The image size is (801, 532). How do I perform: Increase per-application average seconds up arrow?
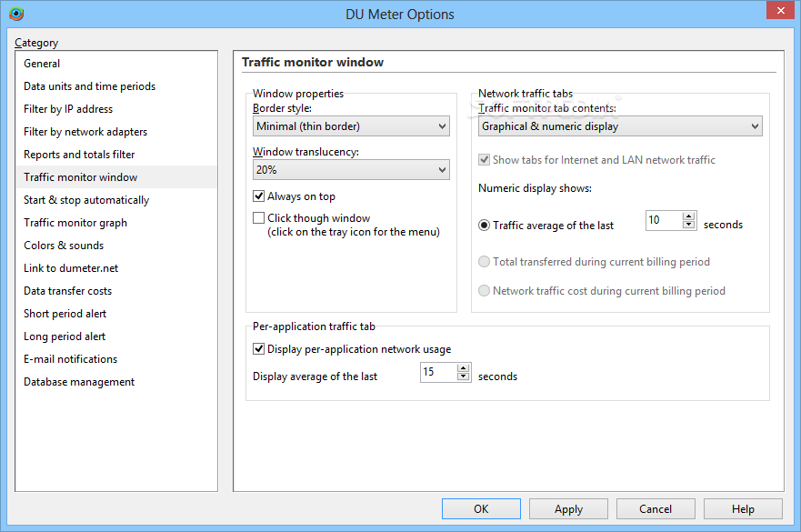click(464, 368)
